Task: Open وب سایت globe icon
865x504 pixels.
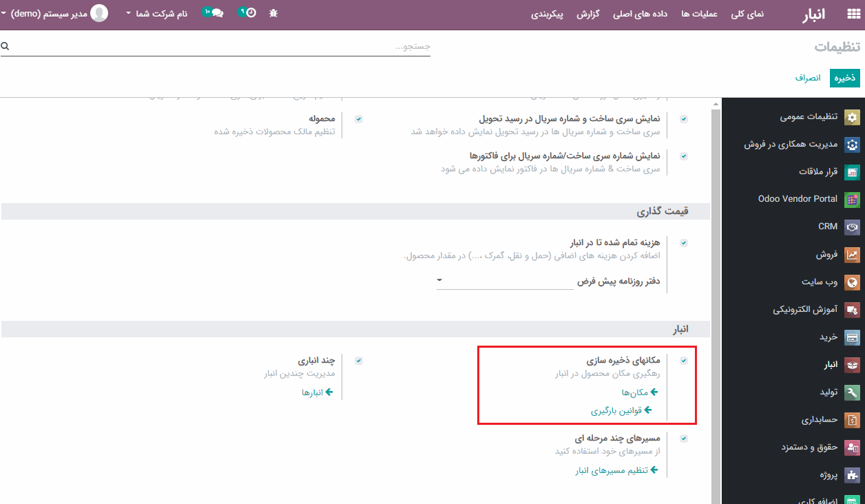Action: pos(853,282)
